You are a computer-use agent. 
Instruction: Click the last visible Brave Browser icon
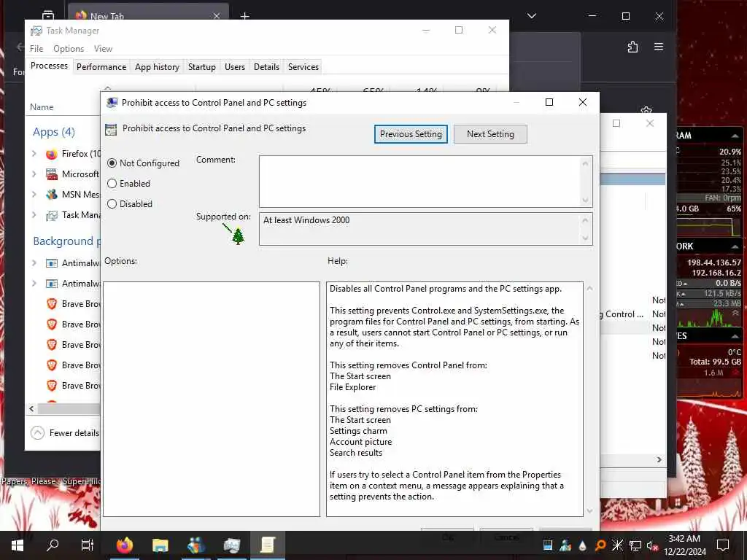pyautogui.click(x=52, y=386)
